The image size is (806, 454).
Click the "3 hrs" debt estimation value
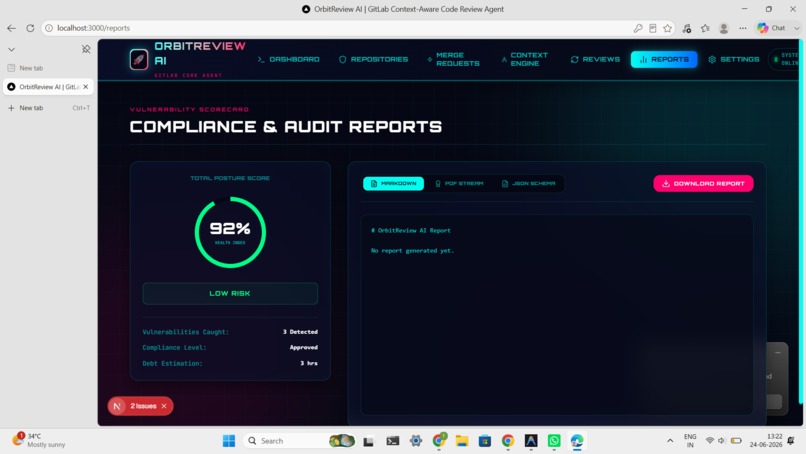(309, 363)
